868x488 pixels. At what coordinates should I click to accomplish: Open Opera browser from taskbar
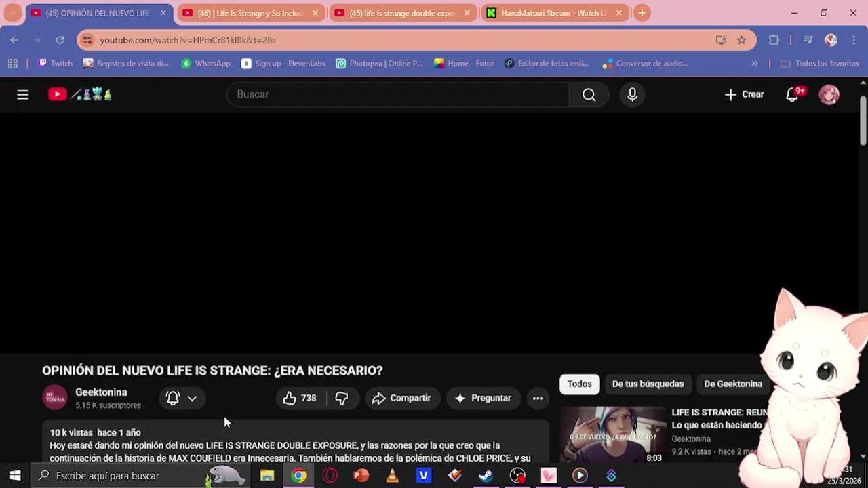click(330, 476)
